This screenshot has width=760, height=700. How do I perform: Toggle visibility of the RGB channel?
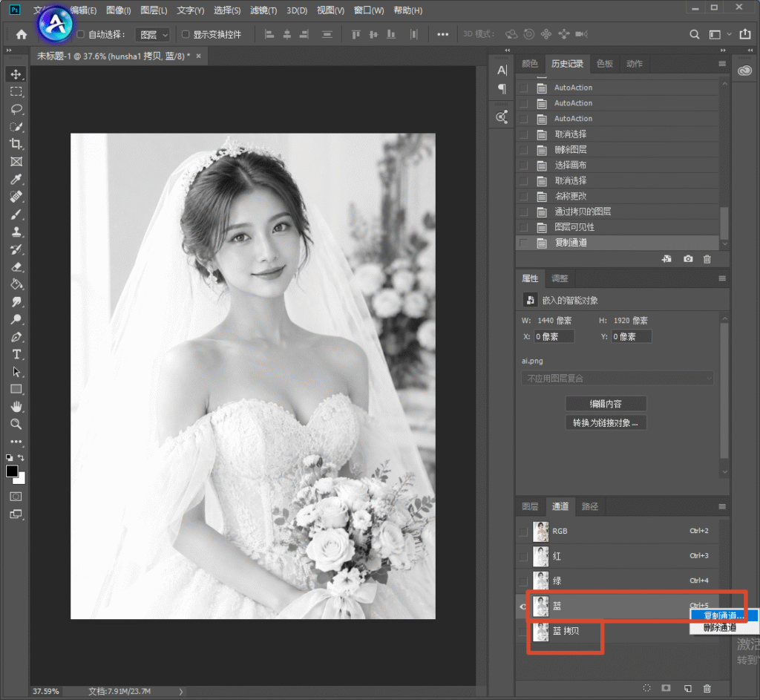[x=523, y=531]
